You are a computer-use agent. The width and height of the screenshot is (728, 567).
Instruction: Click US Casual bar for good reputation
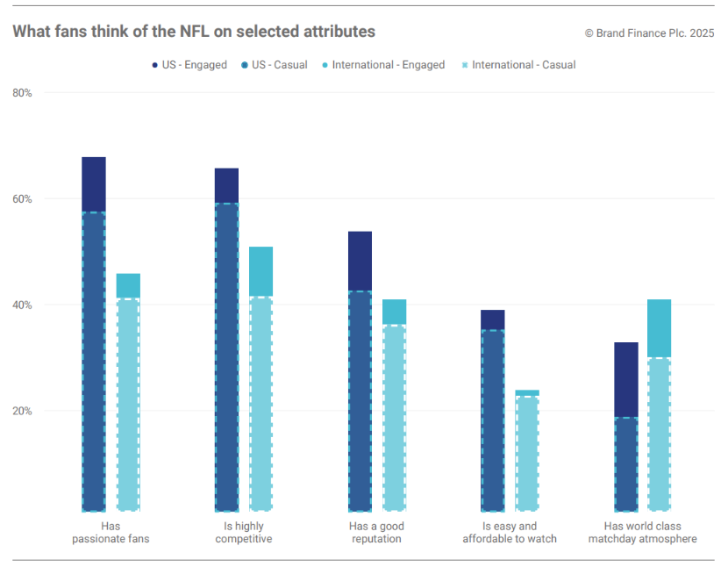pyautogui.click(x=360, y=399)
